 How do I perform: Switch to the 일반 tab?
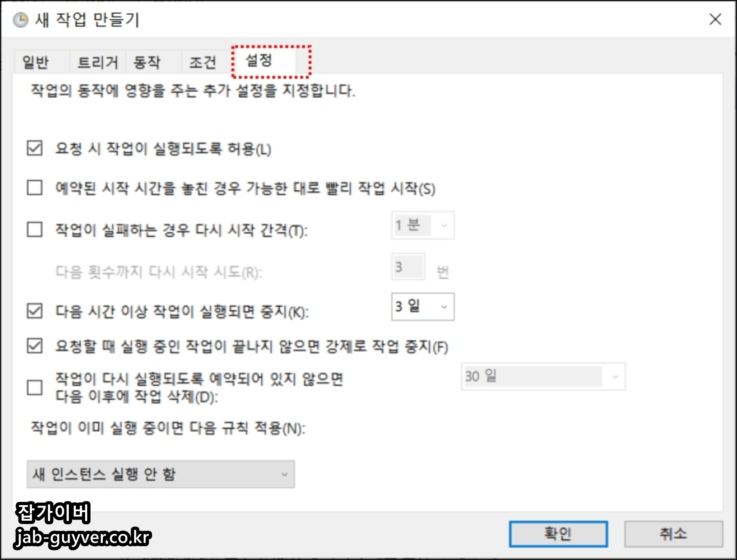(36, 62)
